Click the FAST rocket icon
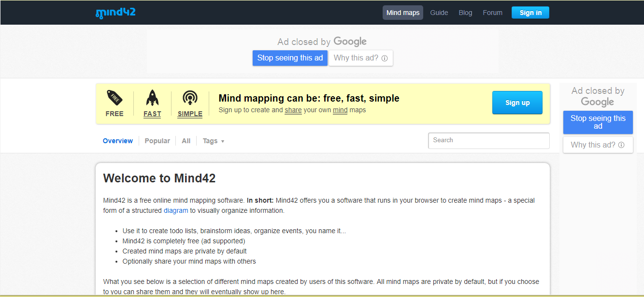The image size is (644, 297). click(152, 98)
